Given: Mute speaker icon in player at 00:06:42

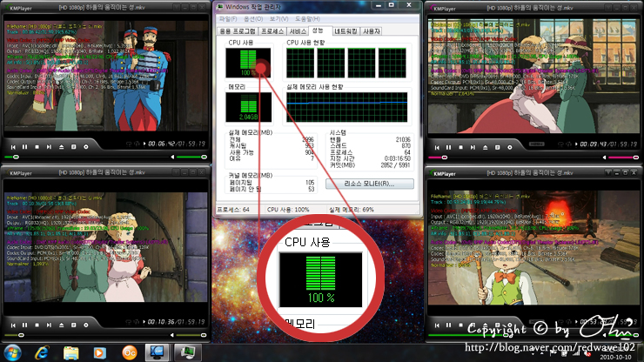Looking at the screenshot, I should coord(172,157).
